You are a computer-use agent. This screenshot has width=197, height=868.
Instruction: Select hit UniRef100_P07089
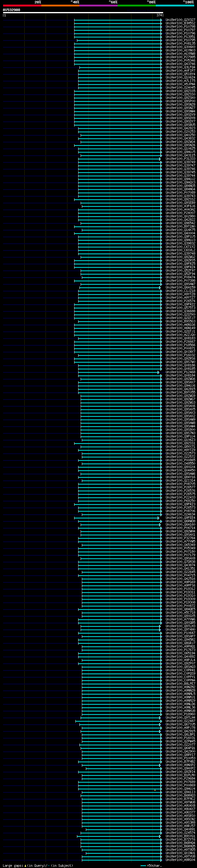[180, 192]
